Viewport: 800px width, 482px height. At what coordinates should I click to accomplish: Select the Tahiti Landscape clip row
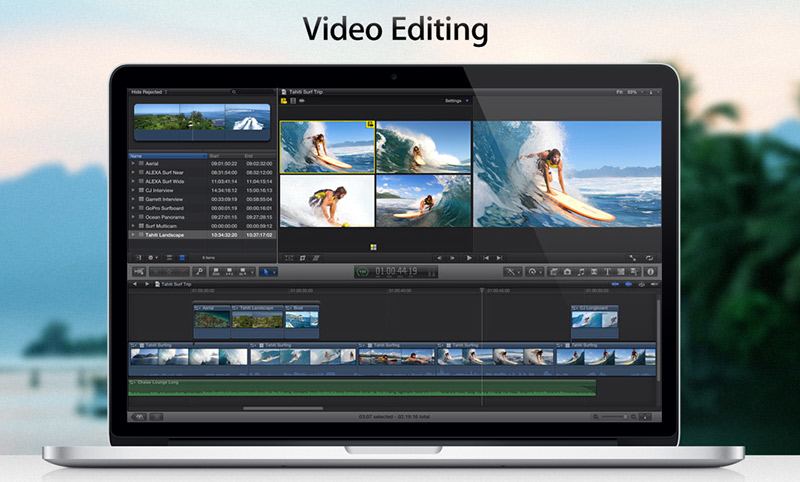point(202,235)
